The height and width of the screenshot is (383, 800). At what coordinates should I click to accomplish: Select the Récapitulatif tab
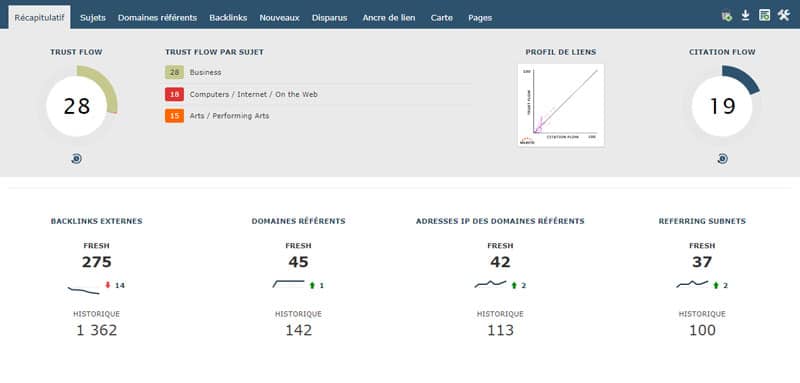click(39, 17)
